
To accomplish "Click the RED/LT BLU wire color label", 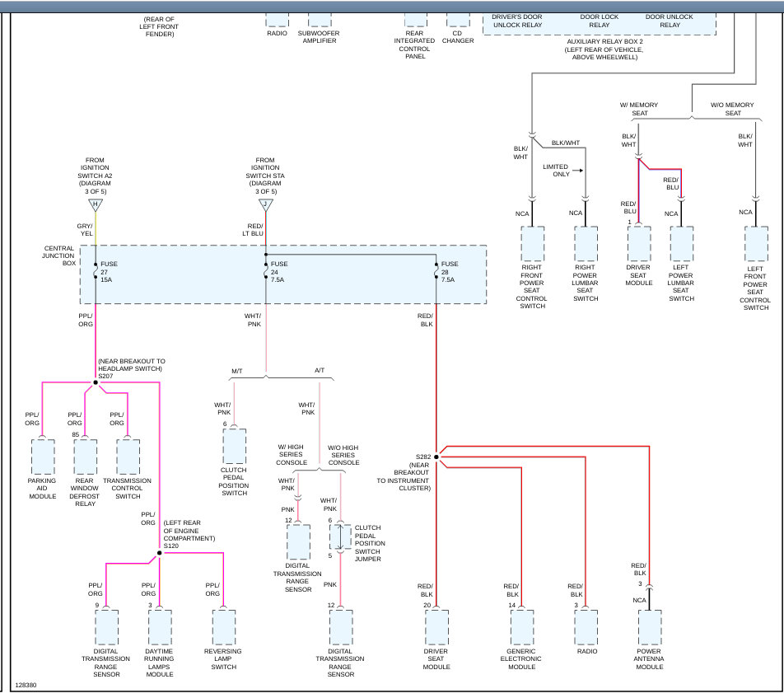I will click(x=253, y=230).
